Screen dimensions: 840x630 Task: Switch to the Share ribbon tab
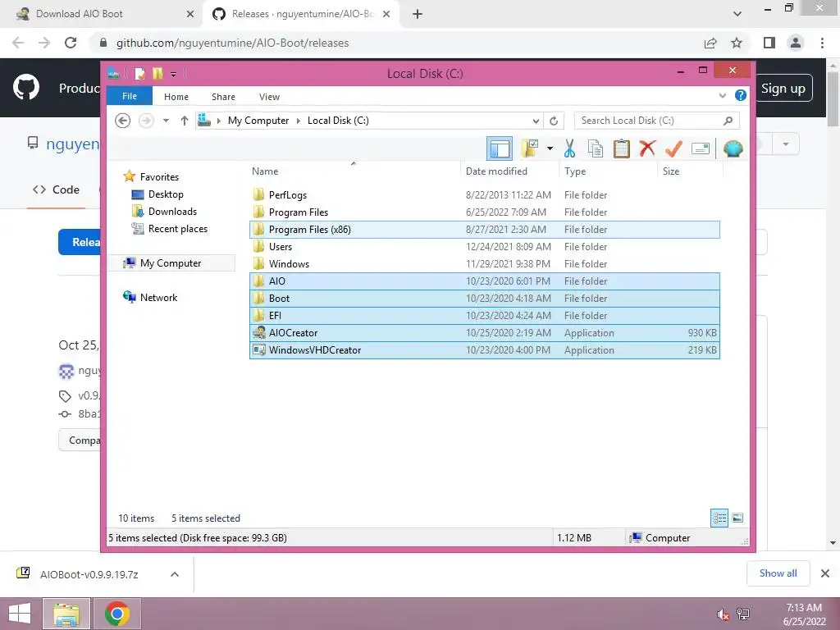(x=223, y=97)
